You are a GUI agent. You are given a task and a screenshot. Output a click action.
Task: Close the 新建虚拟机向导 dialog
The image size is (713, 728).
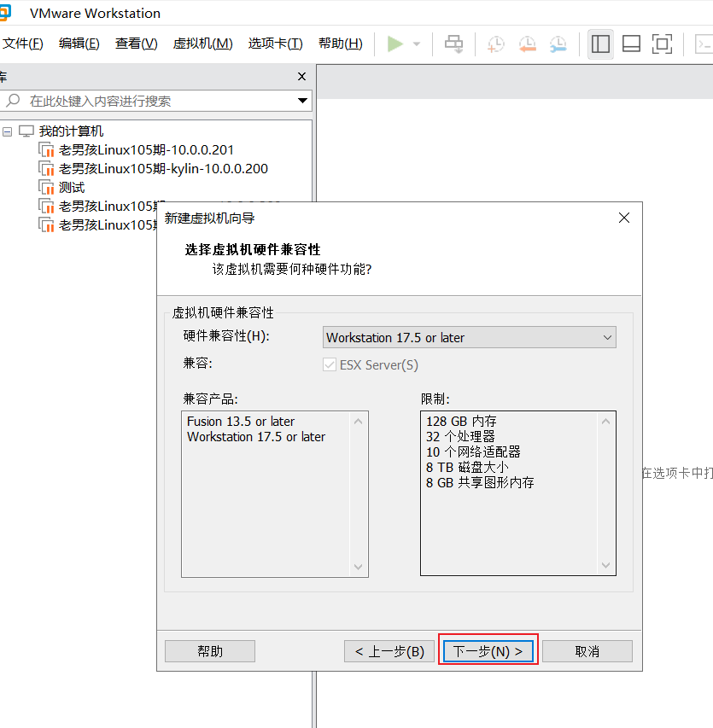point(624,218)
